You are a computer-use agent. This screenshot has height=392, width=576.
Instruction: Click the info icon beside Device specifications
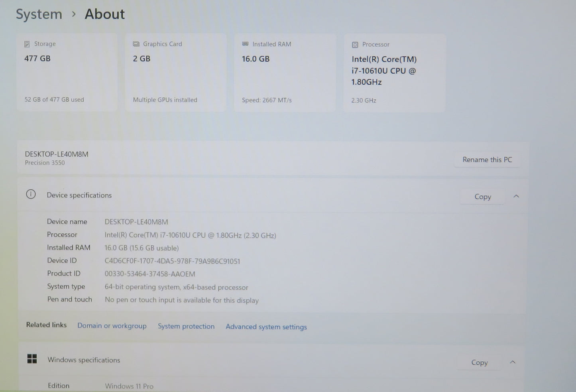click(x=31, y=194)
